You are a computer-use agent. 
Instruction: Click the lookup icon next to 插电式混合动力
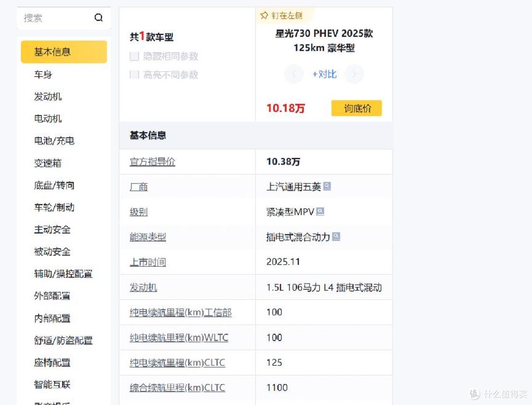click(336, 236)
